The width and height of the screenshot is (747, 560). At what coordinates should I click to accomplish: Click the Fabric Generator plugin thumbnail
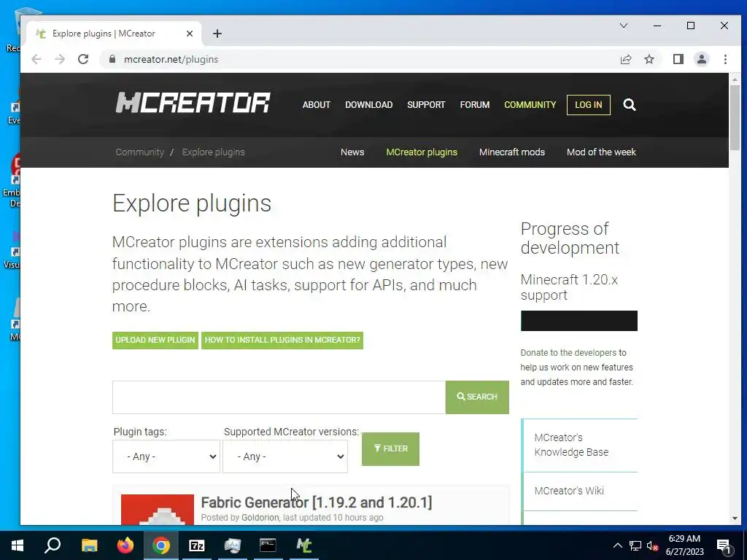[x=158, y=510]
